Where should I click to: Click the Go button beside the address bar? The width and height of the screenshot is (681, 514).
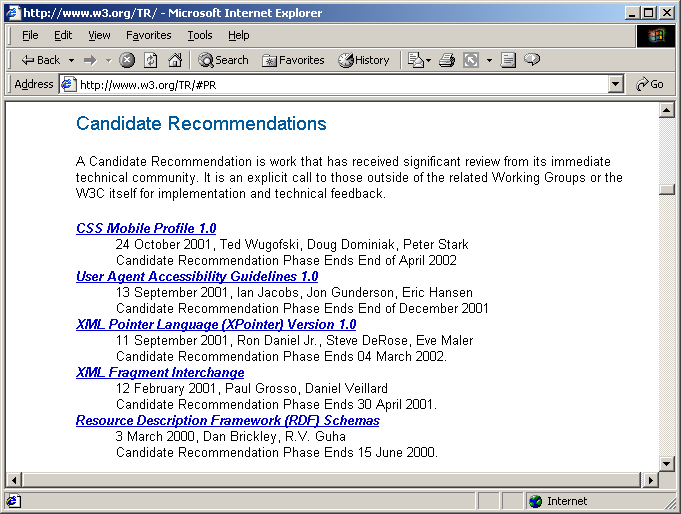[x=650, y=85]
